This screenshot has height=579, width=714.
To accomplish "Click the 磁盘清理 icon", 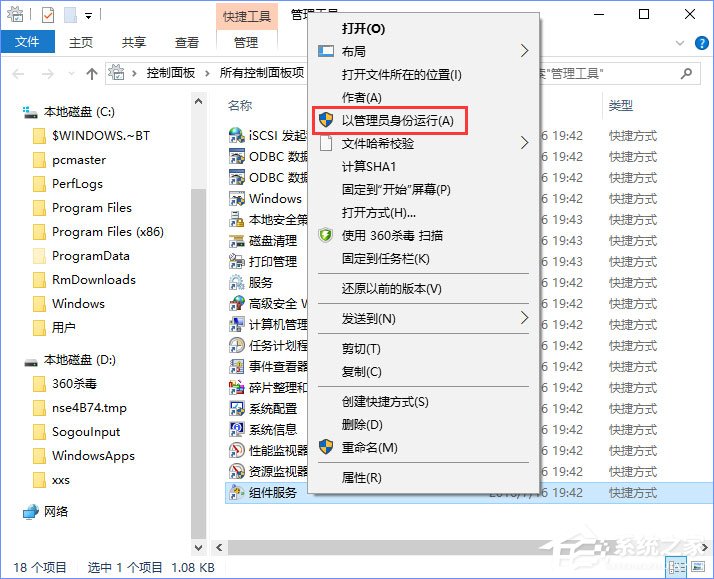I will pos(237,240).
